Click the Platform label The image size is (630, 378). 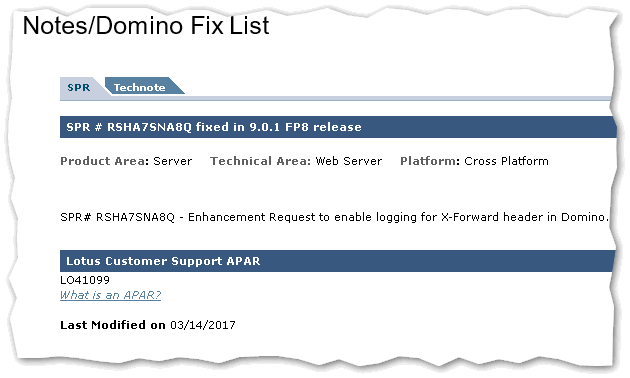tap(430, 161)
